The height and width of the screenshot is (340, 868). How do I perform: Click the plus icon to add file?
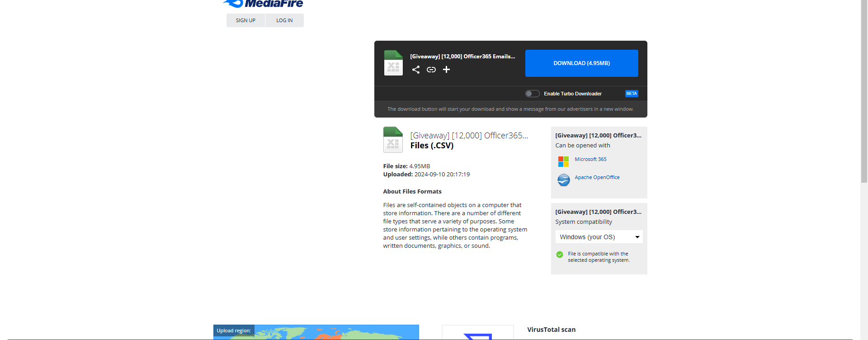(x=446, y=70)
